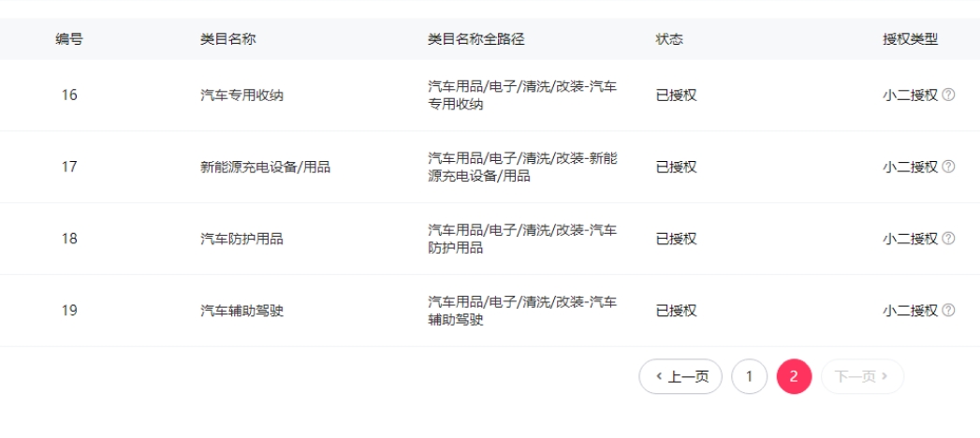Select the 汽车防护用品 category name
Screen dimensions: 980x438
[241, 239]
